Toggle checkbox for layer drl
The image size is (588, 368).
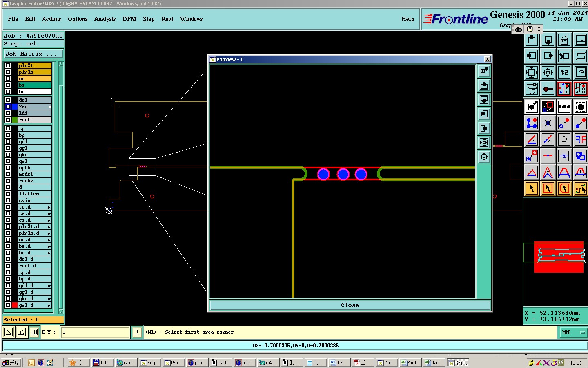pos(8,100)
